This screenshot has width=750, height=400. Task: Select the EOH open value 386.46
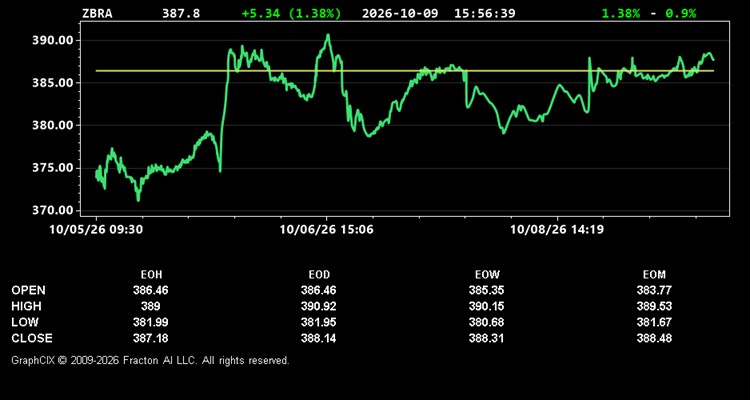click(x=151, y=290)
